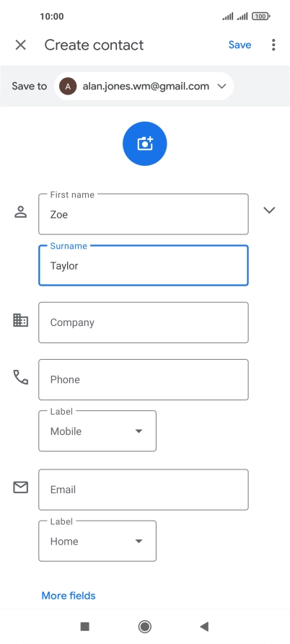Image resolution: width=290 pixels, height=644 pixels.
Task: Open the Home email label dropdown
Action: (97, 541)
